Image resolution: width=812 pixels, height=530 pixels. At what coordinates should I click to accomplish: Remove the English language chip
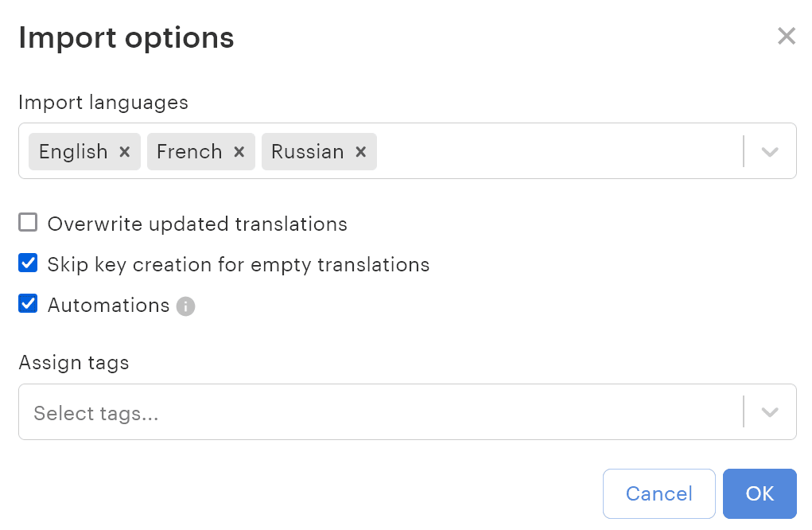point(124,152)
